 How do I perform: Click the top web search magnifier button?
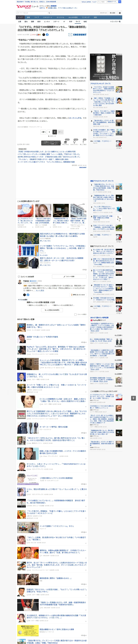120,2
